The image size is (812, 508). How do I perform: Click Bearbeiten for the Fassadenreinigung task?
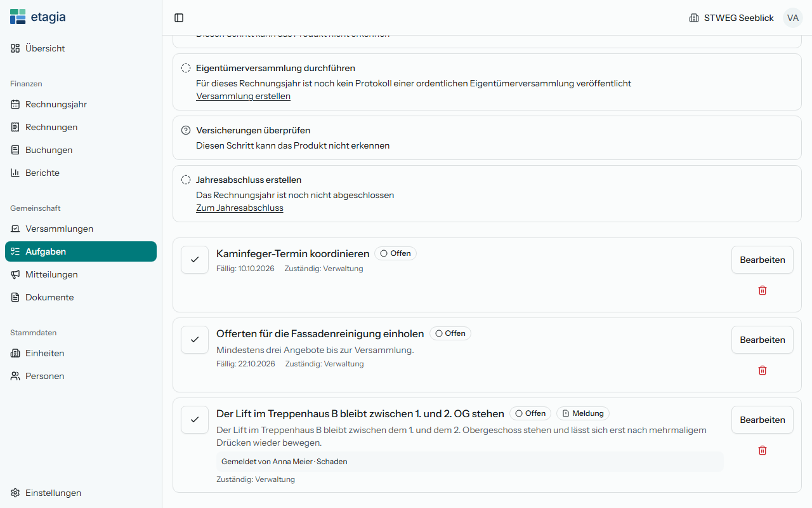pyautogui.click(x=763, y=340)
